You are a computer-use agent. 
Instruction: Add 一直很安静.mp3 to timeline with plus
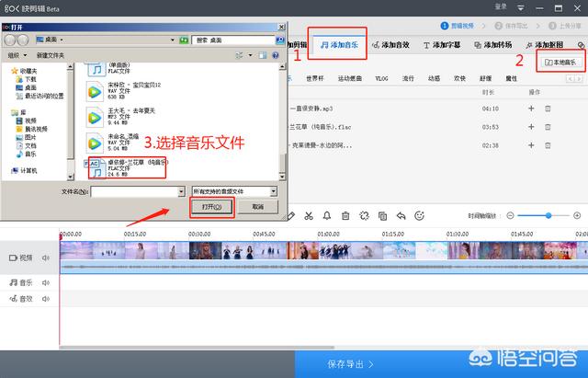tap(531, 109)
